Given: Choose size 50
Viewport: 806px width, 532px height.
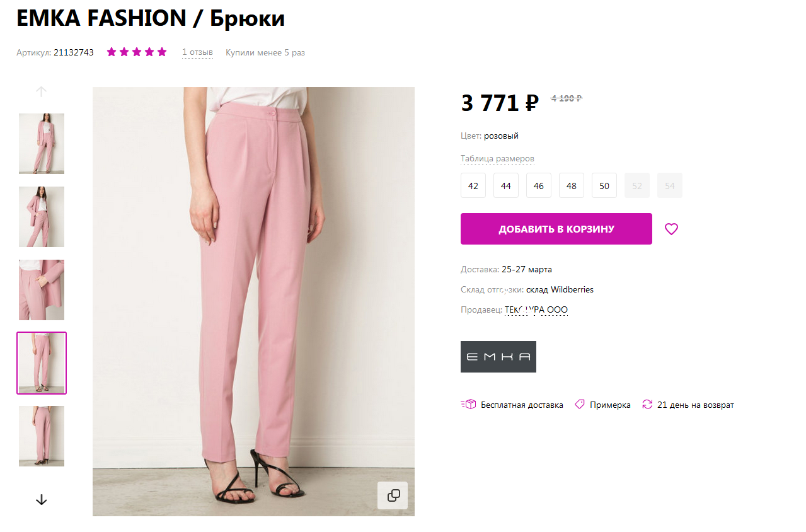Looking at the screenshot, I should click(x=604, y=186).
